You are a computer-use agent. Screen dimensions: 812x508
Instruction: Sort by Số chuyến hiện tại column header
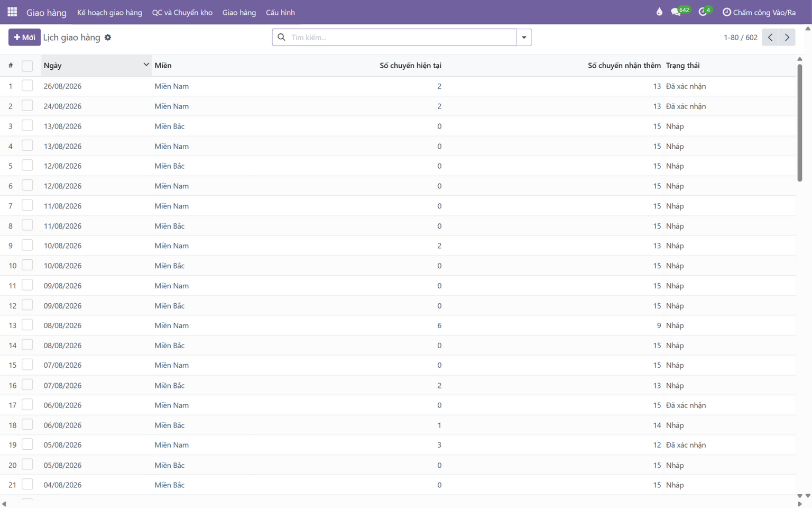[x=410, y=66]
